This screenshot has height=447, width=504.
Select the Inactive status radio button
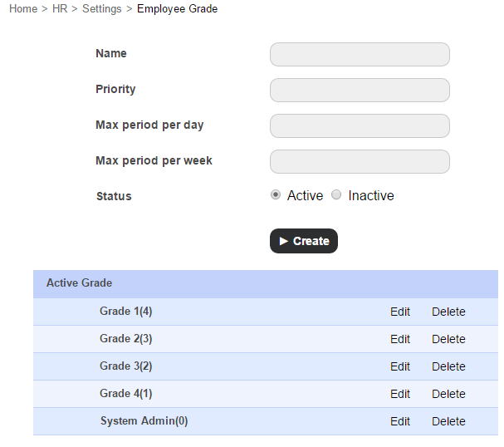336,195
